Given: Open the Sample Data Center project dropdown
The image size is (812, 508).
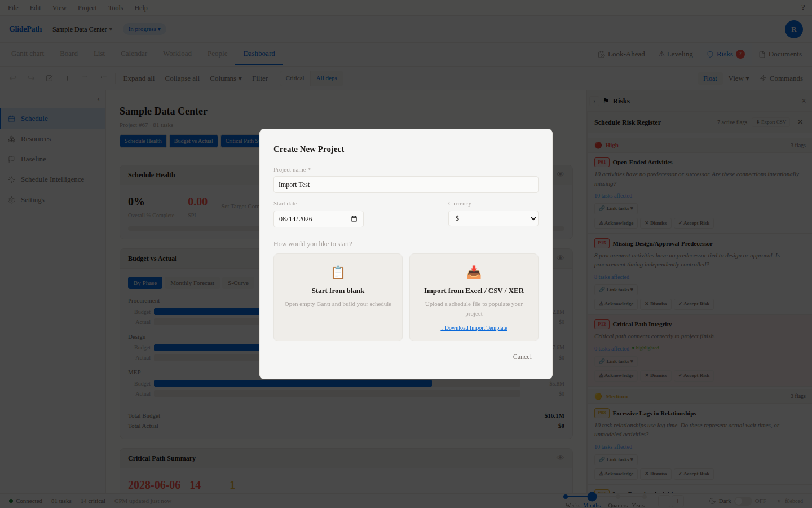Looking at the screenshot, I should click(x=82, y=29).
